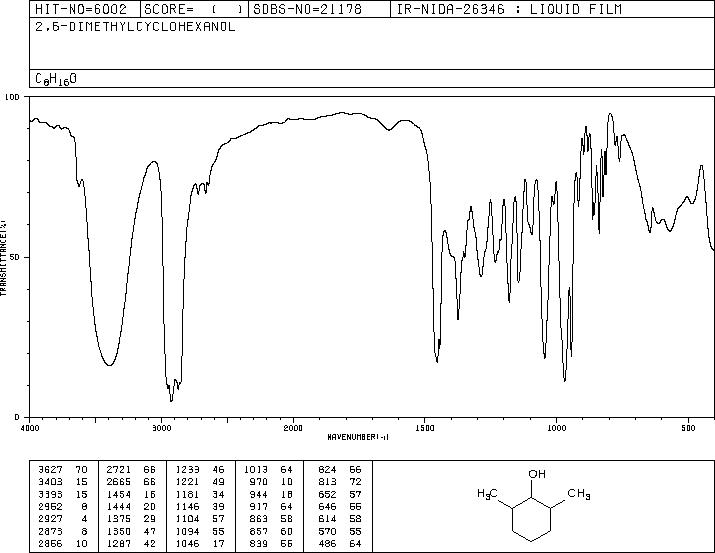Click the H3C label on the structure
This screenshot has width=715, height=553.
487,494
